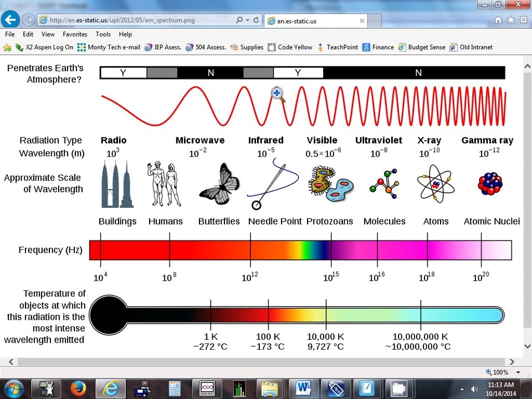Show hidden system tray icons arrow

pos(462,389)
